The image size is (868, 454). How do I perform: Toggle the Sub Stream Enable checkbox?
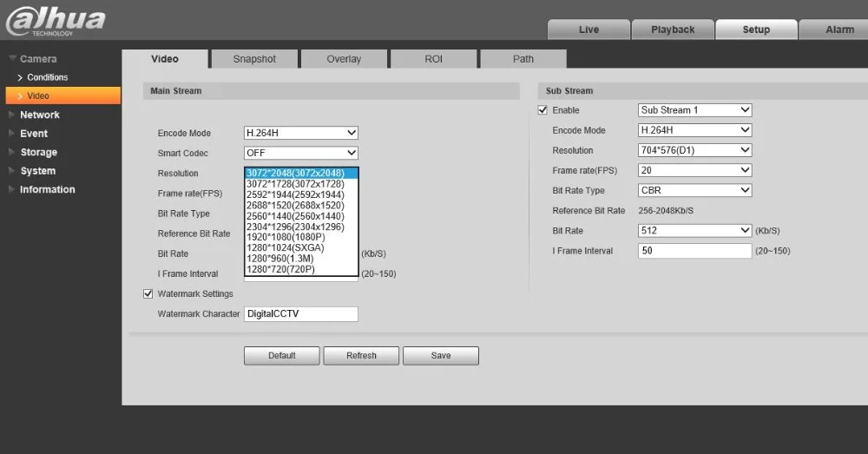point(542,110)
